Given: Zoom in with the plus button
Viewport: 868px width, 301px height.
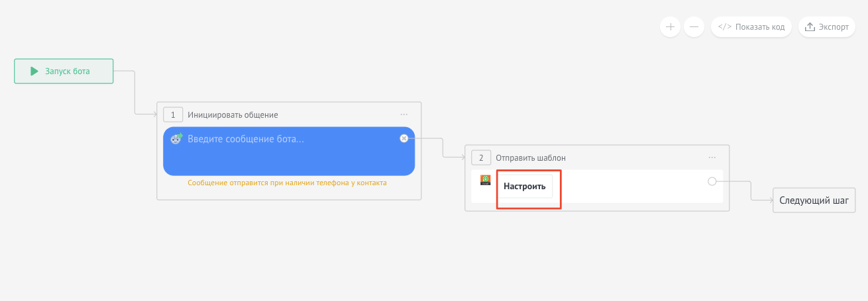Looking at the screenshot, I should tap(670, 27).
